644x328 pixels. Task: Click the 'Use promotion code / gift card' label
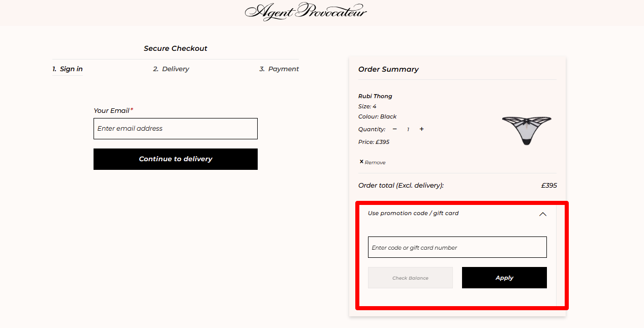point(413,213)
